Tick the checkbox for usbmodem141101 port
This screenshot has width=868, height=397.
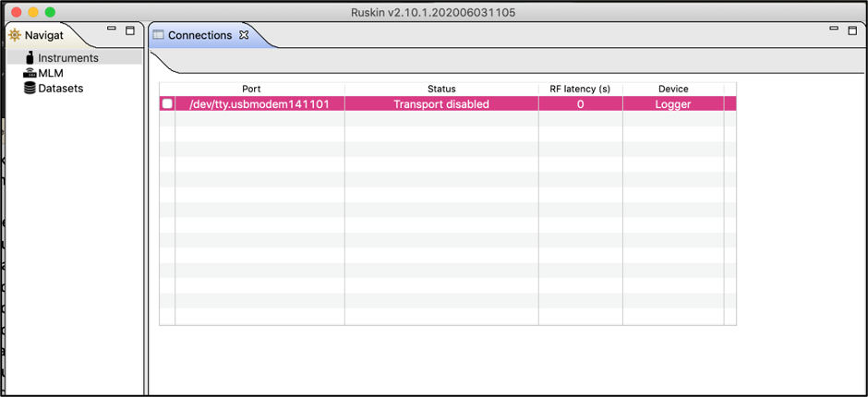[x=167, y=104]
